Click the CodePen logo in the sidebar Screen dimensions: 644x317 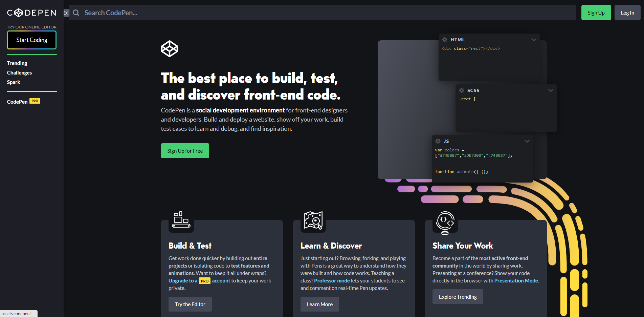(31, 13)
